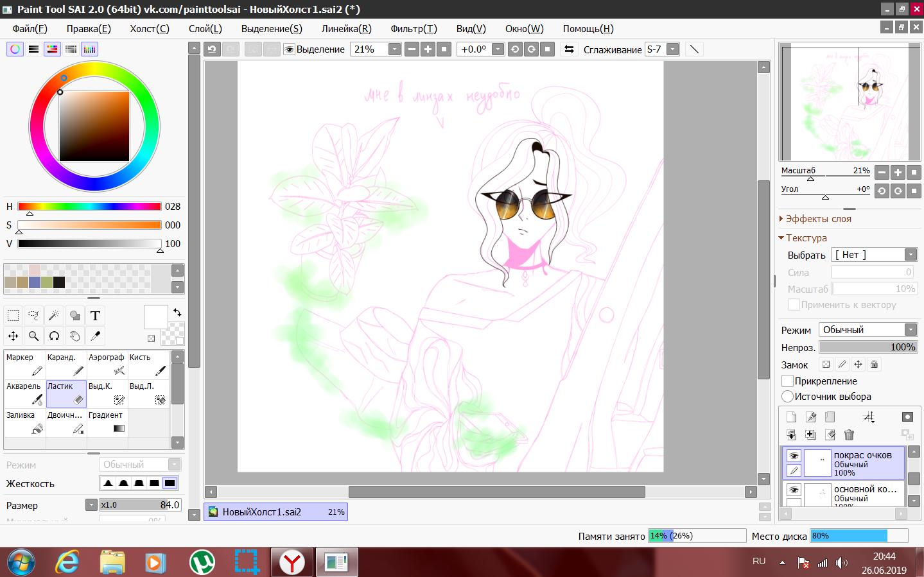Open the rotation angle +0.0° dropdown
The height and width of the screenshot is (577, 924).
(x=498, y=49)
